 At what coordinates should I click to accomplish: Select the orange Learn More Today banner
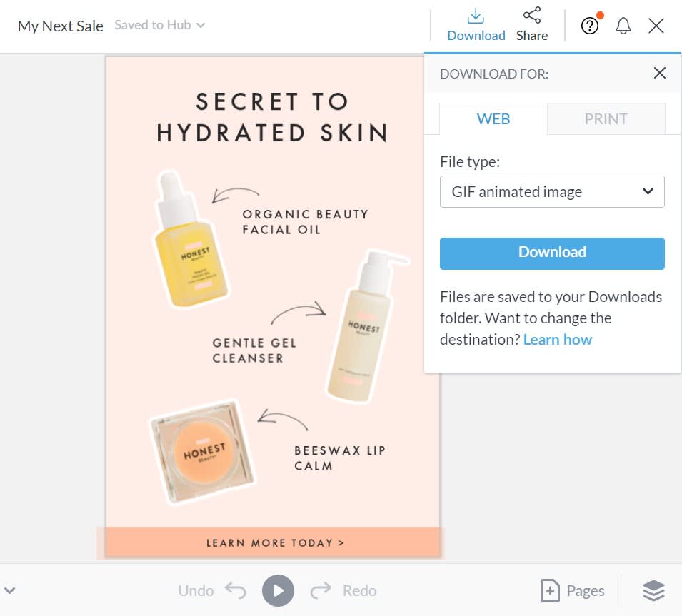pyautogui.click(x=272, y=542)
